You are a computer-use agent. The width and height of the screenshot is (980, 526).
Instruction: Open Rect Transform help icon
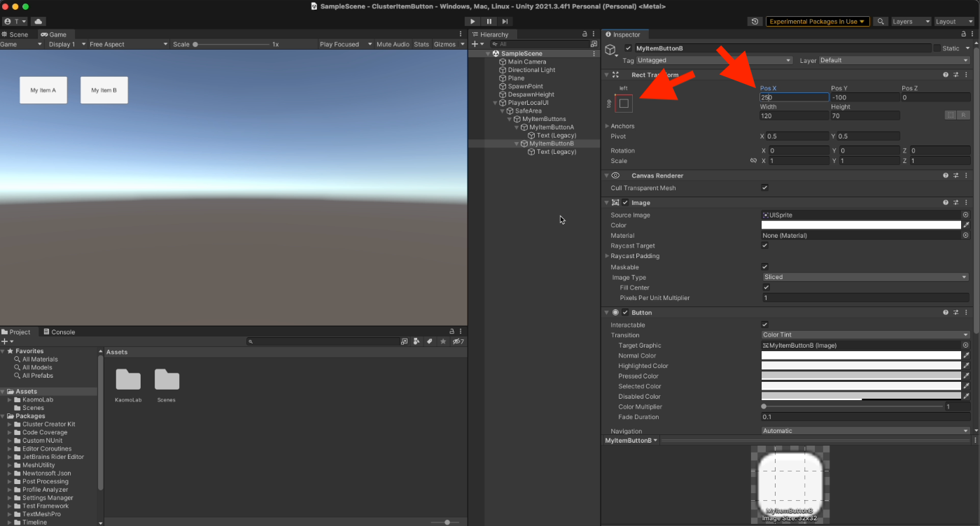tap(946, 75)
